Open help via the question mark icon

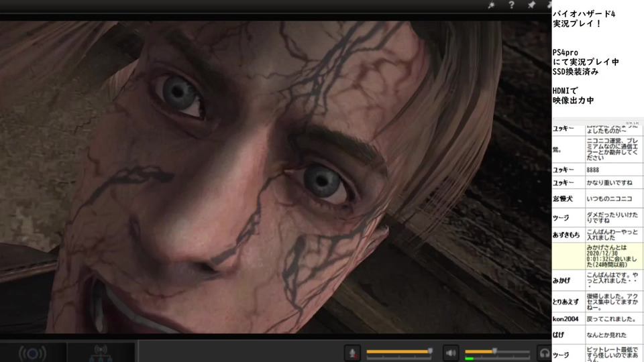coord(511,5)
